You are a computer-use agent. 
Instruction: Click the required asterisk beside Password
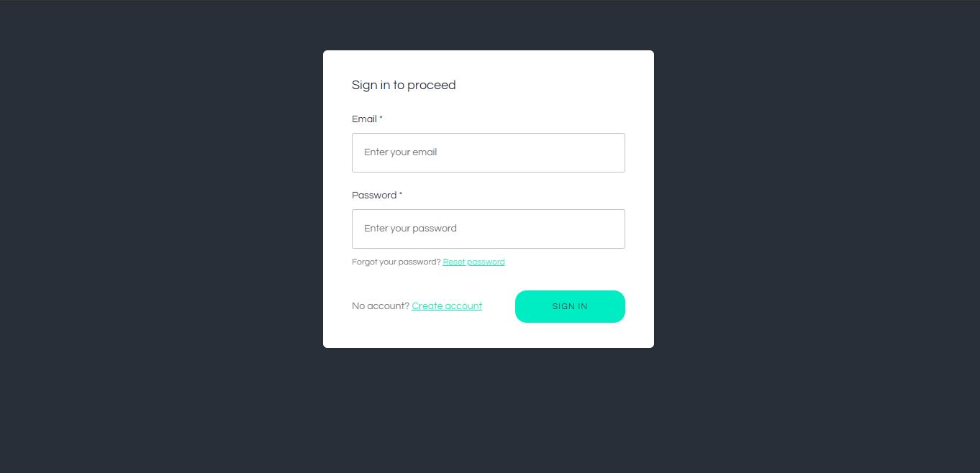click(x=401, y=195)
